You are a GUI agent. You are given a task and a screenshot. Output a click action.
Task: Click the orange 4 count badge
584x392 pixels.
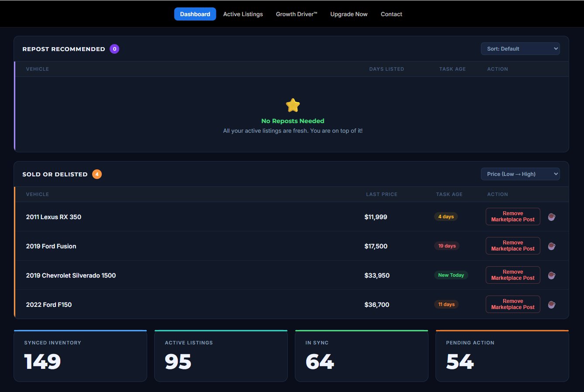pos(97,174)
